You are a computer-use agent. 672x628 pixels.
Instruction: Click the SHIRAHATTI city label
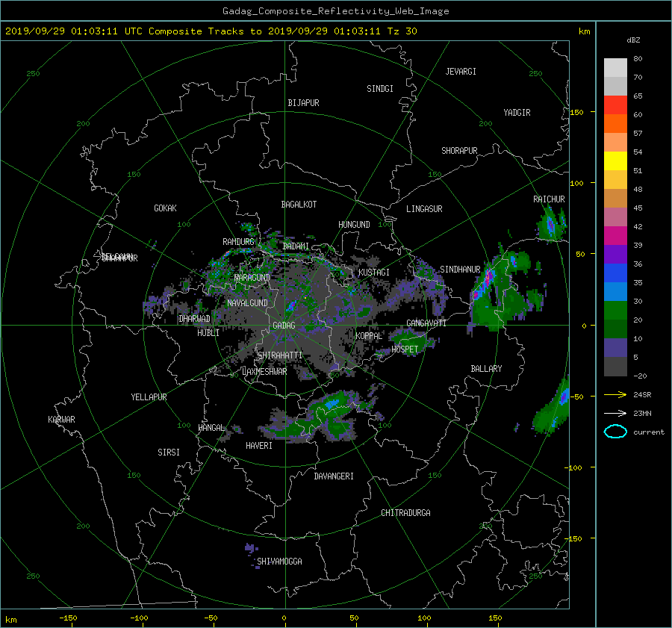tap(280, 355)
